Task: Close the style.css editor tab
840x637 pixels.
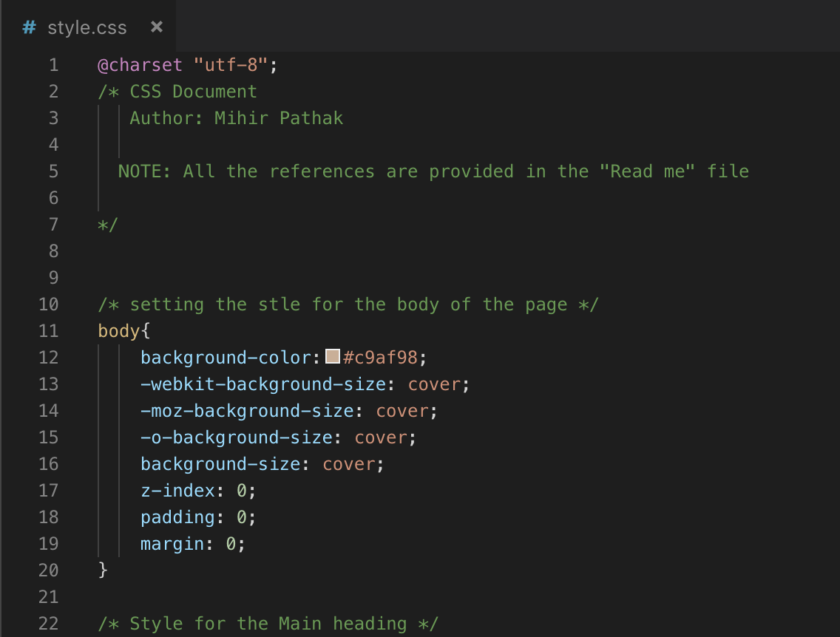Action: [156, 27]
